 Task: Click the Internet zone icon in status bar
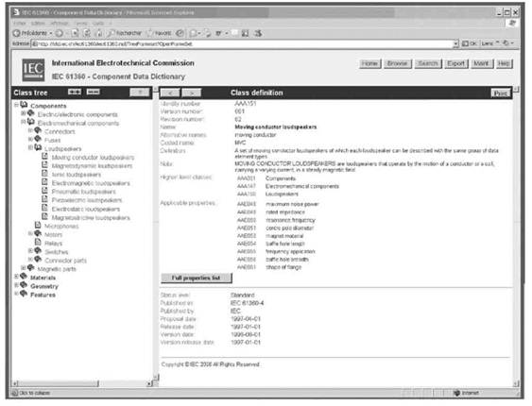pos(456,393)
